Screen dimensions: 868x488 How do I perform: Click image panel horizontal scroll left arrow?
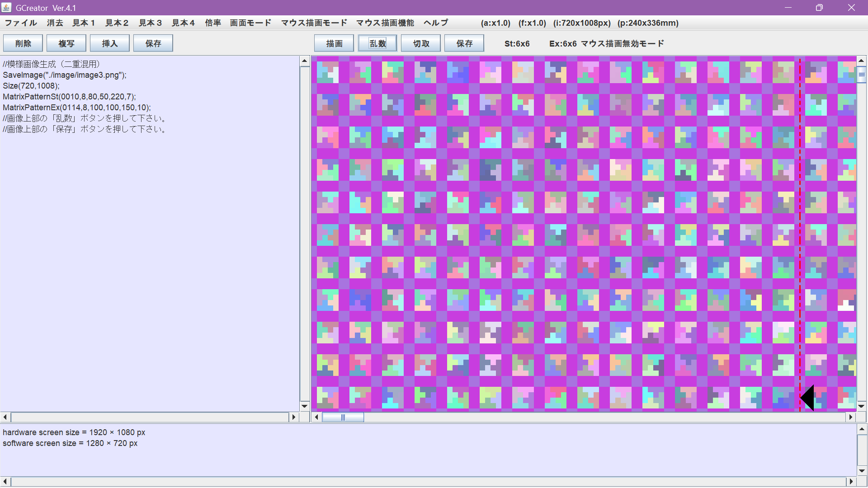[316, 417]
